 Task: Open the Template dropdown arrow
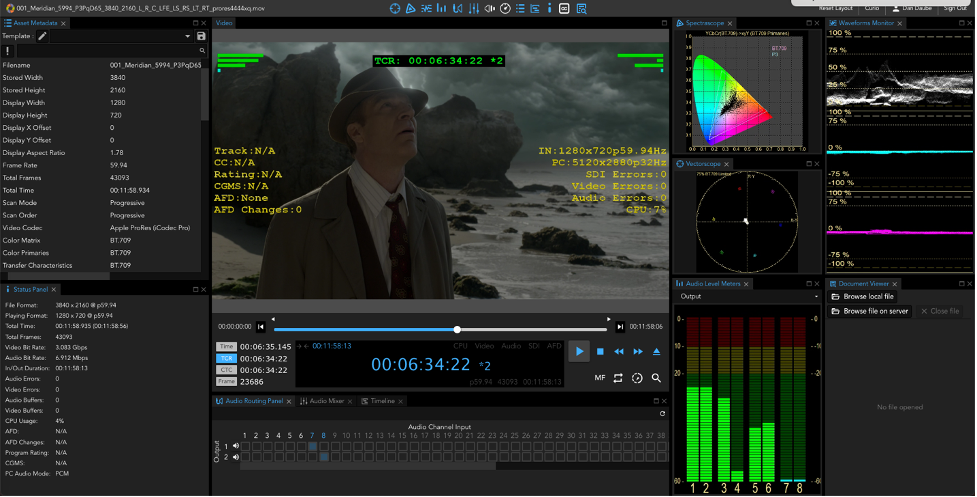pyautogui.click(x=187, y=36)
